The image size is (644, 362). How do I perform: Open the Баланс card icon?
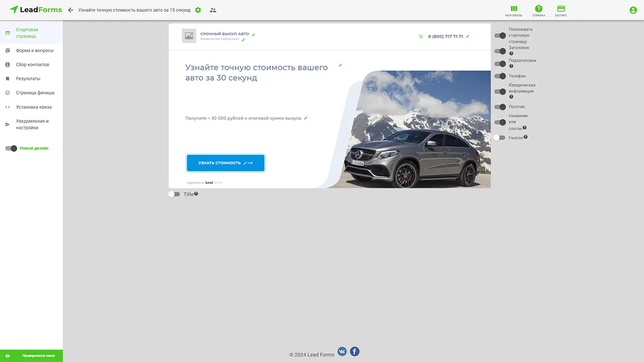(x=561, y=9)
